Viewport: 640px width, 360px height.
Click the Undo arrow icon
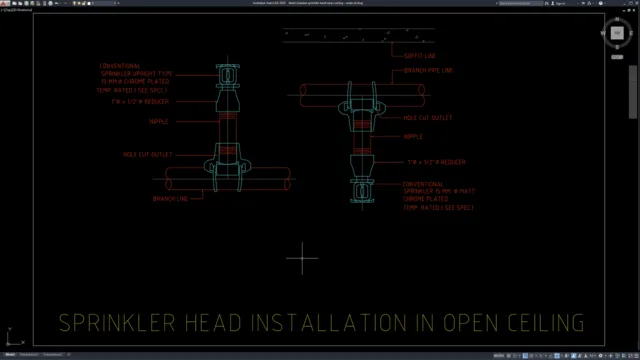pyautogui.click(x=57, y=3)
